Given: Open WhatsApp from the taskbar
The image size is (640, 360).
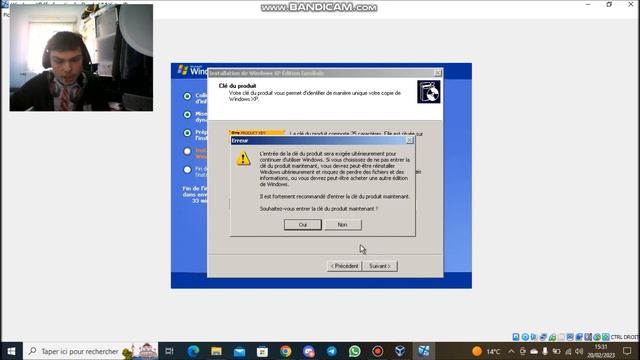Looking at the screenshot, I should click(x=355, y=351).
